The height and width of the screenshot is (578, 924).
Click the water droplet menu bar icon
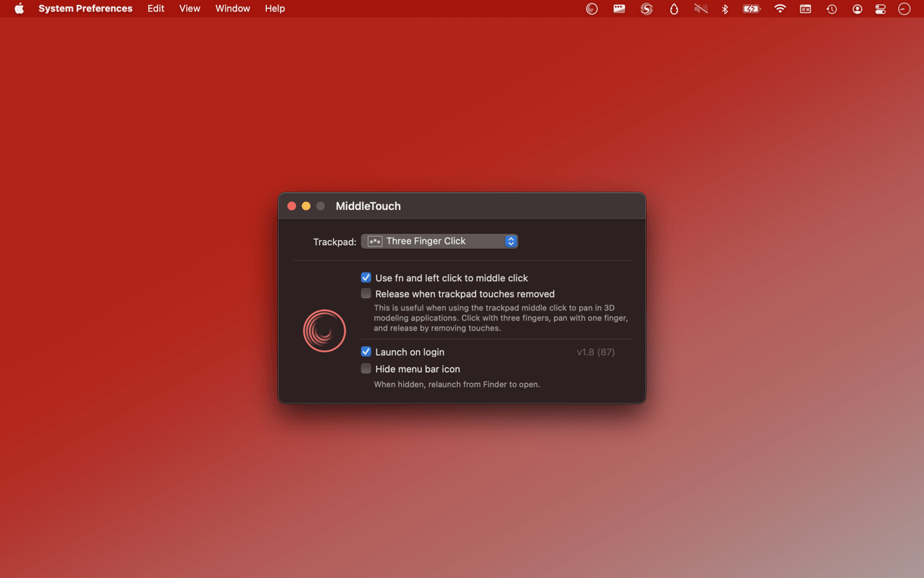[x=673, y=9]
